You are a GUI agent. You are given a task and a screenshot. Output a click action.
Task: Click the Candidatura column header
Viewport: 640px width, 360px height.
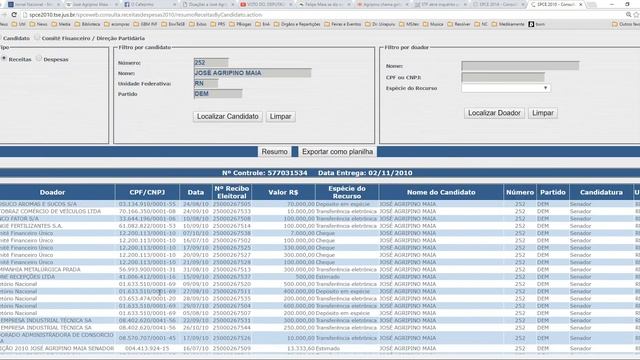(x=601, y=192)
